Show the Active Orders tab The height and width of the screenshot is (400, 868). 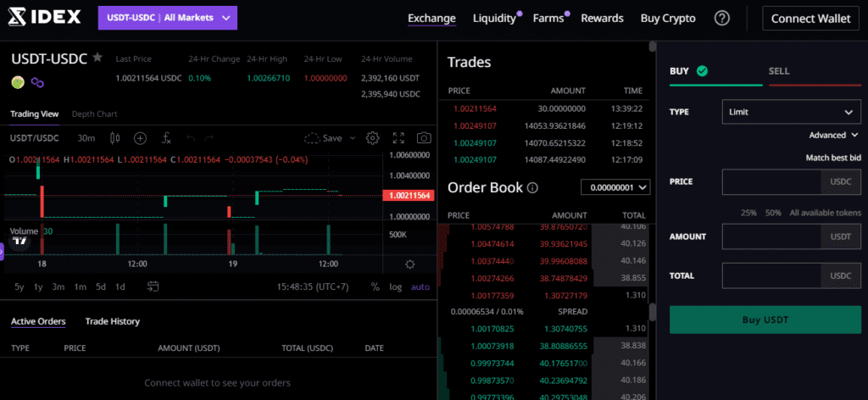click(x=38, y=321)
